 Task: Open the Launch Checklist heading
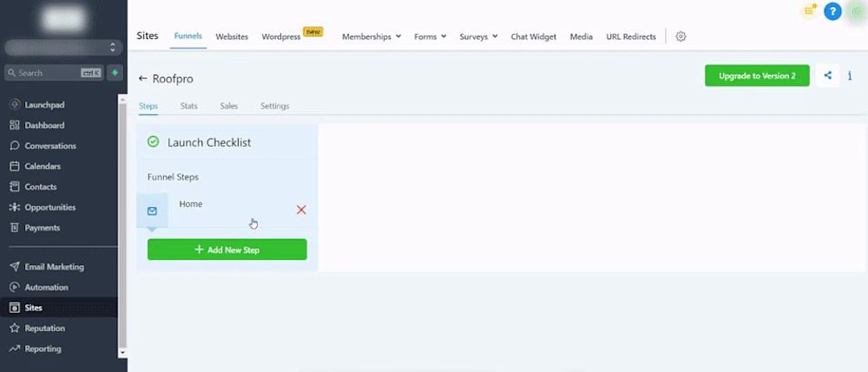209,142
